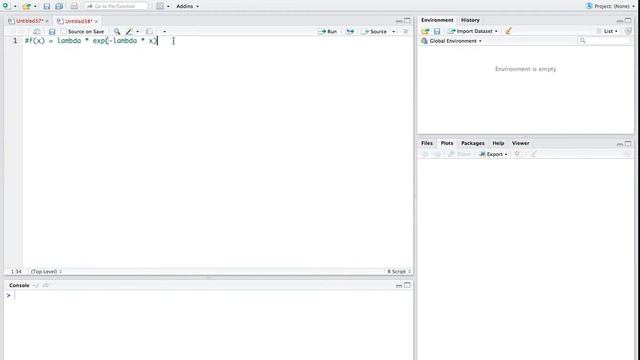This screenshot has width=640, height=360.
Task: Click the previous plot arrow icon
Action: pyautogui.click(x=425, y=154)
